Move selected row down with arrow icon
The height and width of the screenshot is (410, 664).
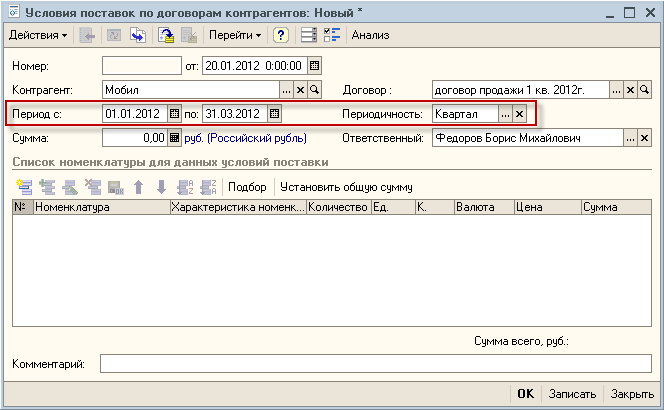161,187
